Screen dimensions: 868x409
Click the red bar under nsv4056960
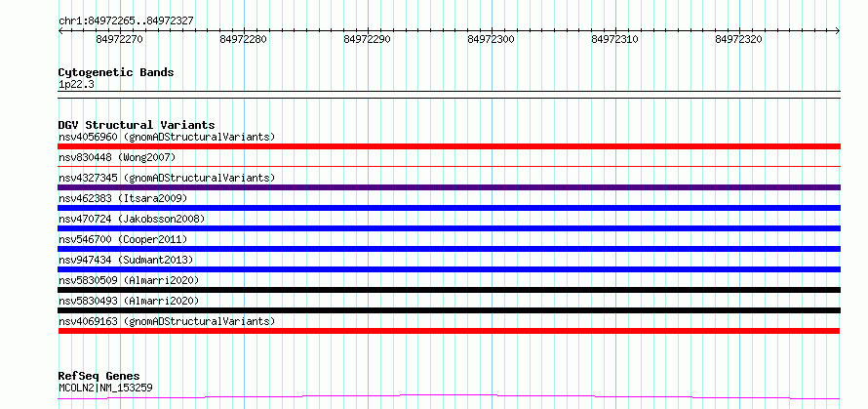point(449,146)
